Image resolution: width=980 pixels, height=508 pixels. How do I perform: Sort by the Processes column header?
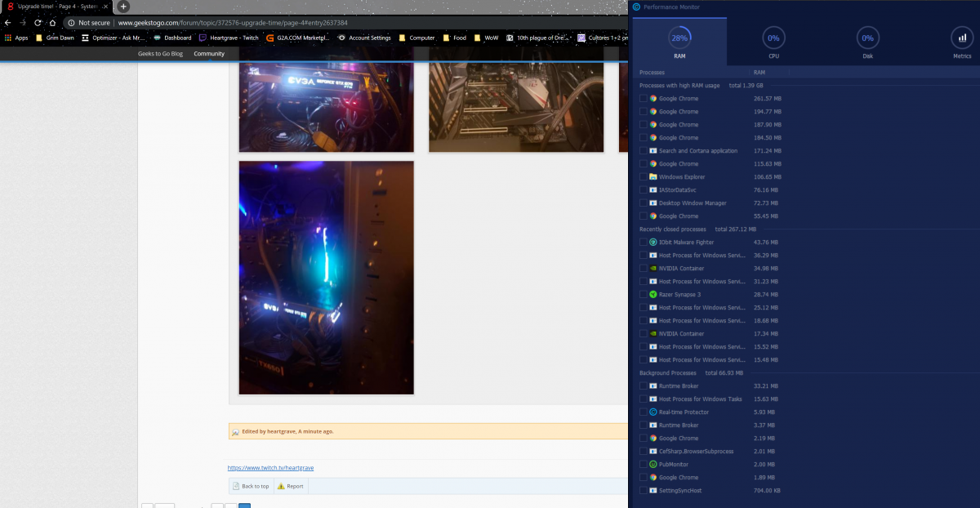coord(652,73)
